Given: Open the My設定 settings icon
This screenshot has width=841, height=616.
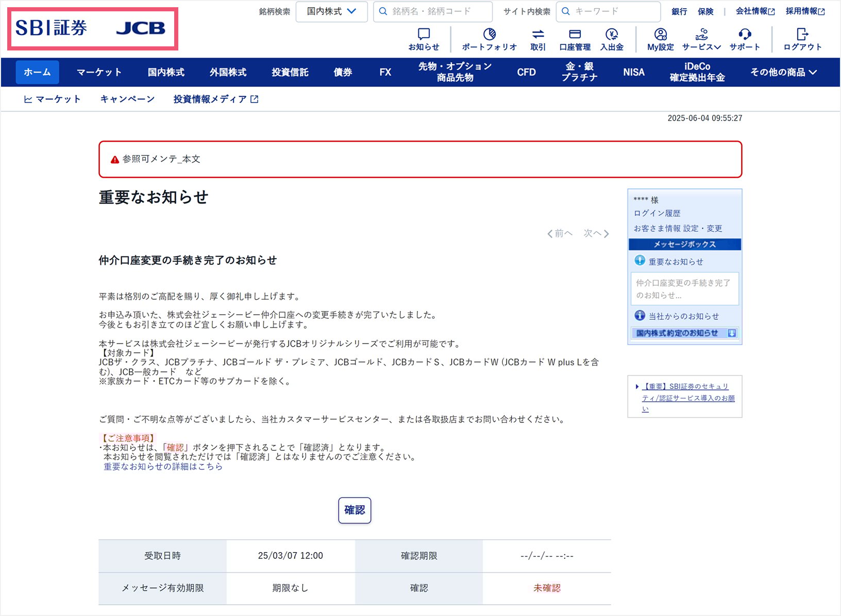Looking at the screenshot, I should pos(660,34).
